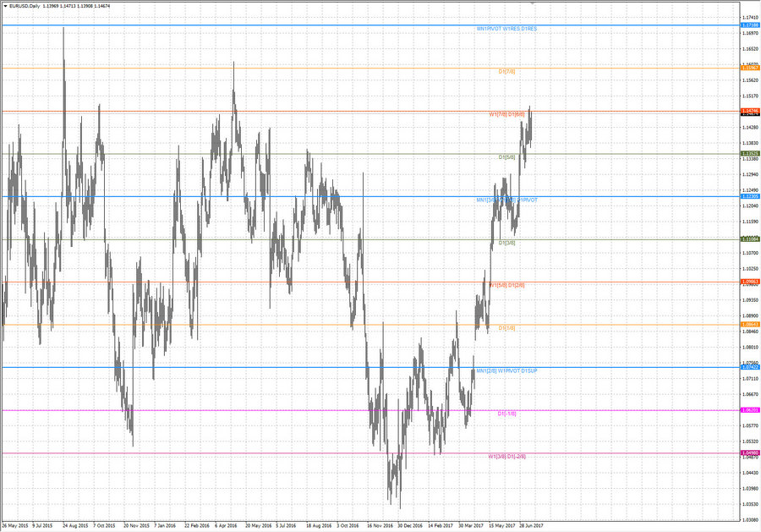Select the D1[7/8] orange pivot label
This screenshot has height=532, width=761.
(506, 71)
